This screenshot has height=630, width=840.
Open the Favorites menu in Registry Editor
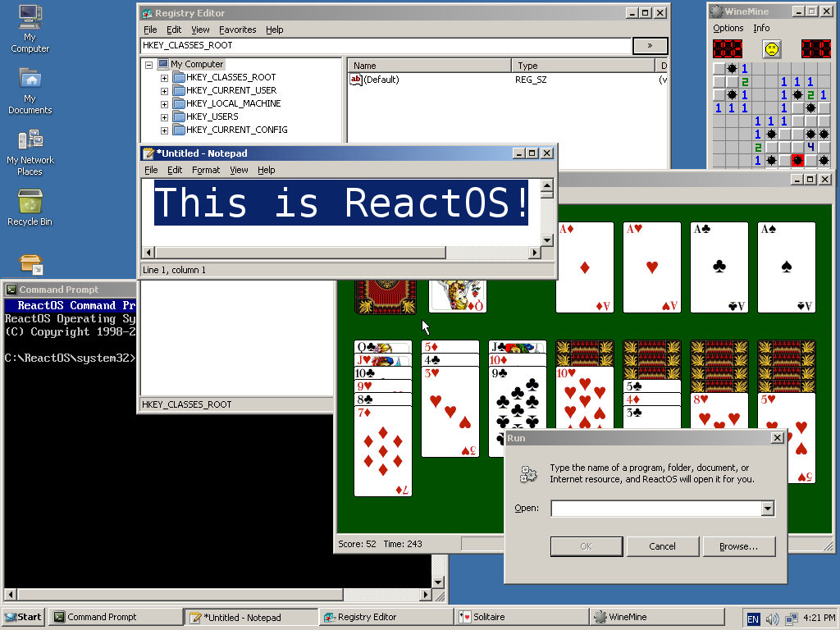click(237, 30)
